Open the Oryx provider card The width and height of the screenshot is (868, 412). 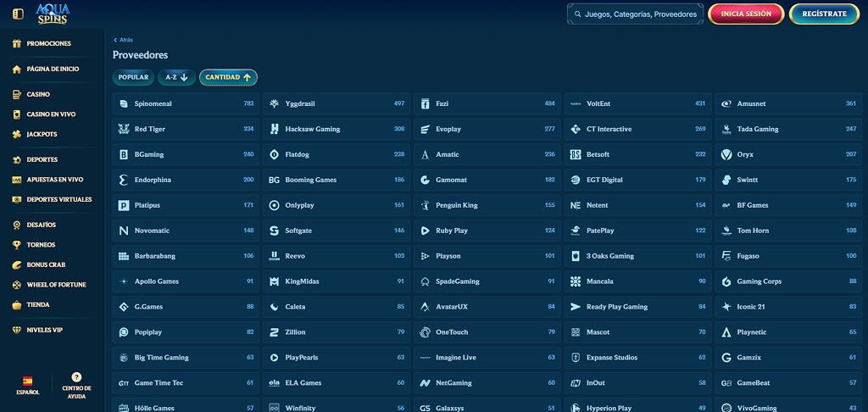click(x=788, y=155)
